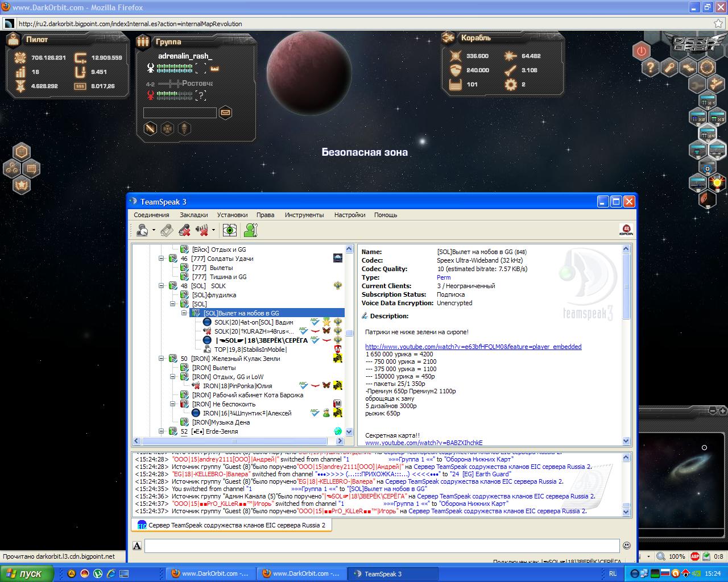The height and width of the screenshot is (582, 728).
Task: Click the TeamSpeak mute microphone toolbar icon
Action: [184, 230]
